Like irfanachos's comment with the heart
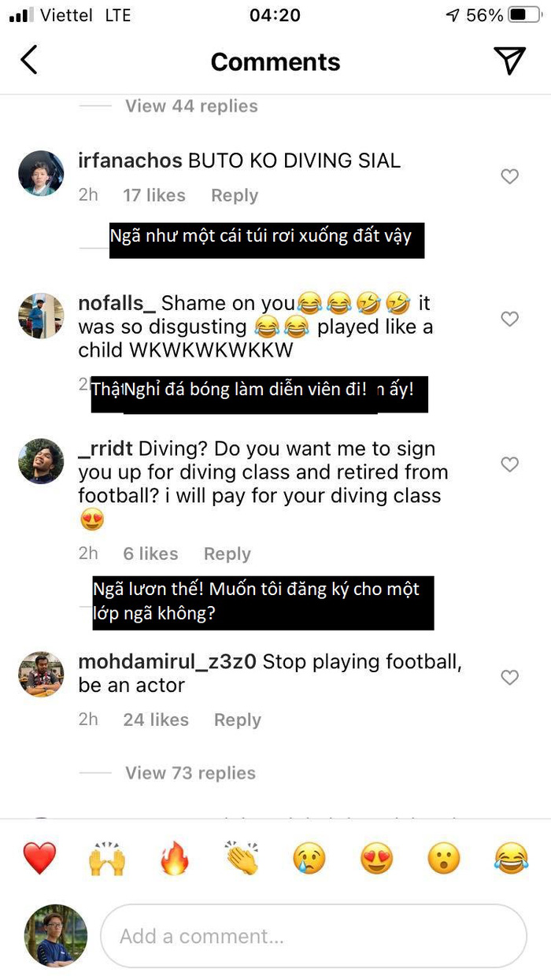Image resolution: width=551 pixels, height=980 pixels. coord(510,177)
